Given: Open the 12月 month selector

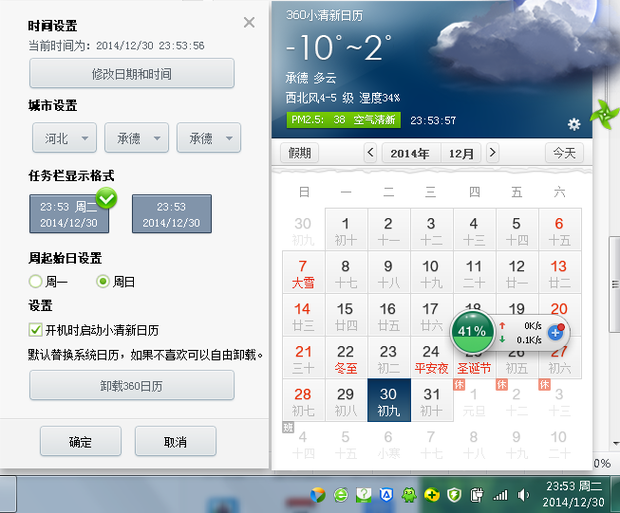Looking at the screenshot, I should pyautogui.click(x=461, y=153).
